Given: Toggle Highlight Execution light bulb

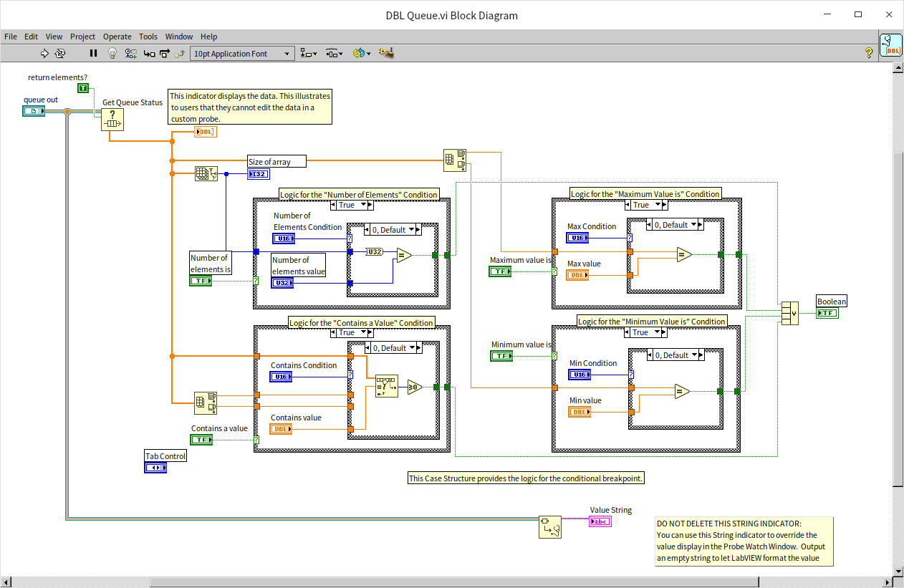Looking at the screenshot, I should click(112, 54).
